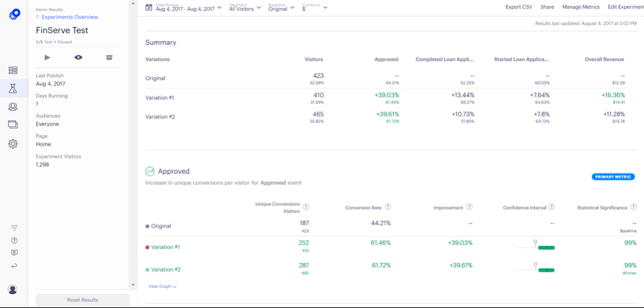This screenshot has width=644, height=308.
Task: Open the user profile avatar icon
Action: 13,289
